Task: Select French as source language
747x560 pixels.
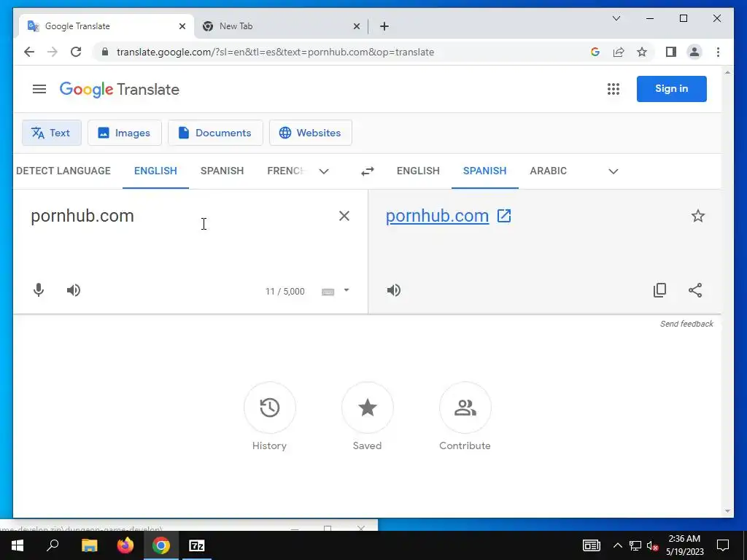Action: 285,171
